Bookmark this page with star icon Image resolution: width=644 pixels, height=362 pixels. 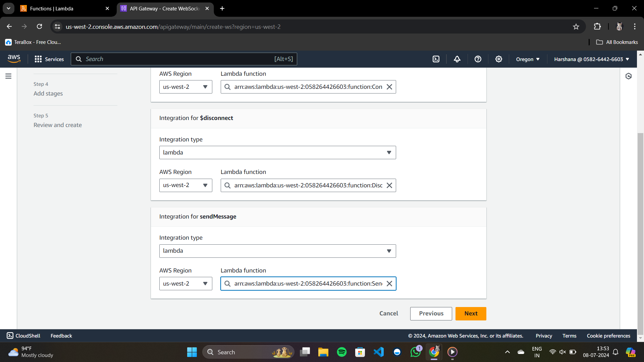pos(576,27)
